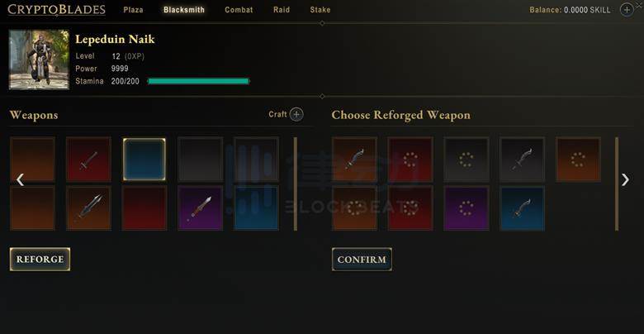Choose the first orange reforged curved sword
Image resolution: width=644 pixels, height=334 pixels.
click(354, 160)
